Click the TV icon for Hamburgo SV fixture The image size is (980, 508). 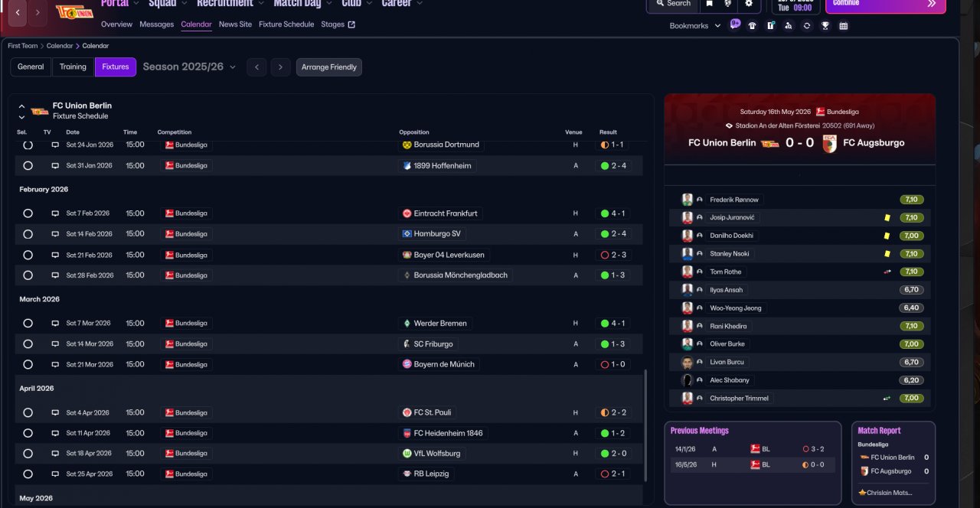tap(55, 234)
